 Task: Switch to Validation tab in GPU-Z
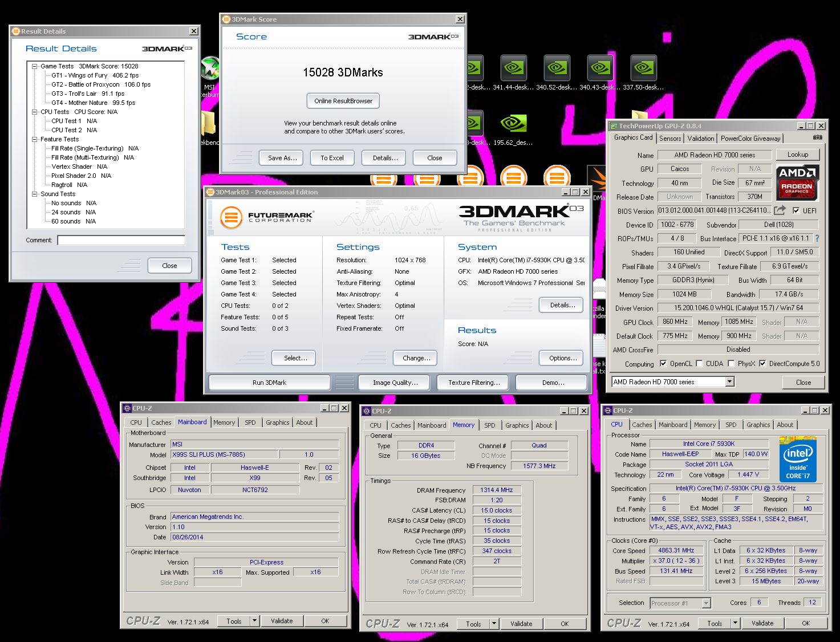tap(700, 139)
